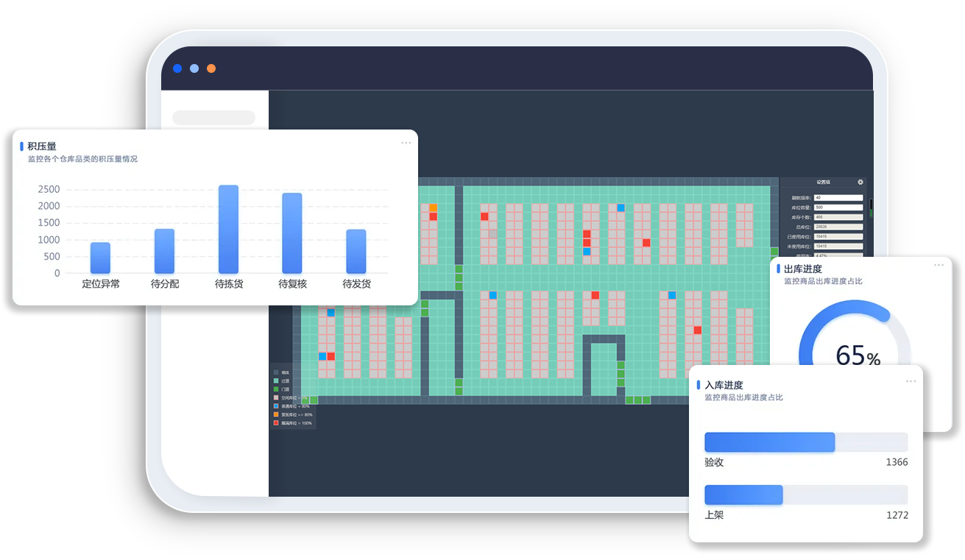Click the sidebar search placeholder bar
Screen dimensions: 965x560
(213, 118)
